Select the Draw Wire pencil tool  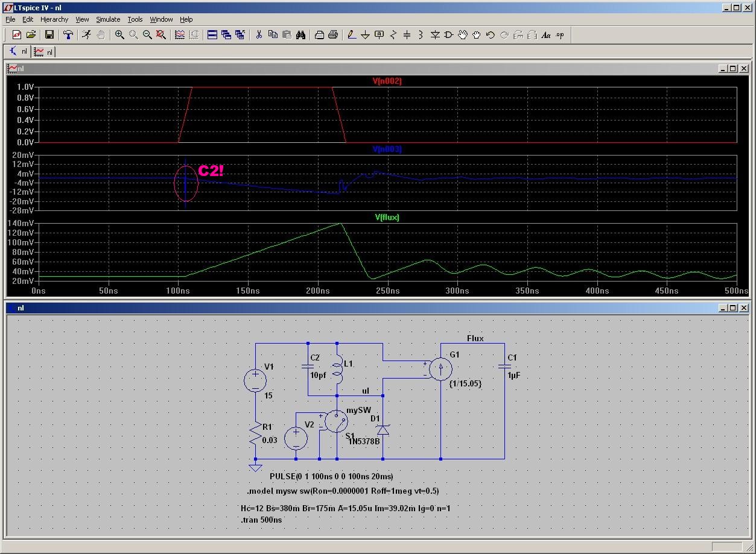[x=352, y=35]
